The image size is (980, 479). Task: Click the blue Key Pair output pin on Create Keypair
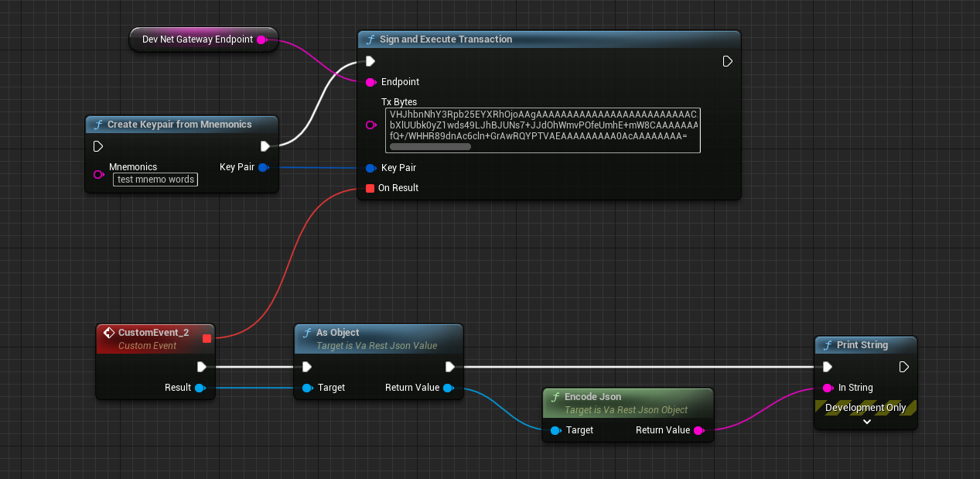[x=263, y=167]
